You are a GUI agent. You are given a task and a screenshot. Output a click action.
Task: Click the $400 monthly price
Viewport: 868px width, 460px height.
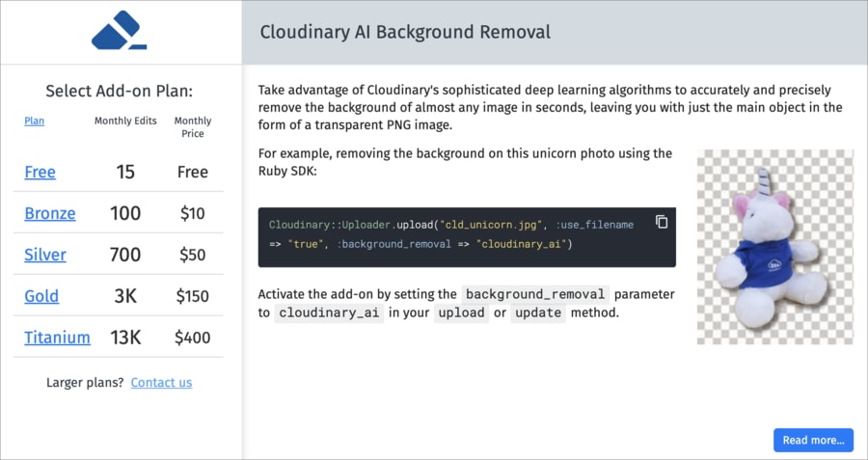tap(193, 338)
